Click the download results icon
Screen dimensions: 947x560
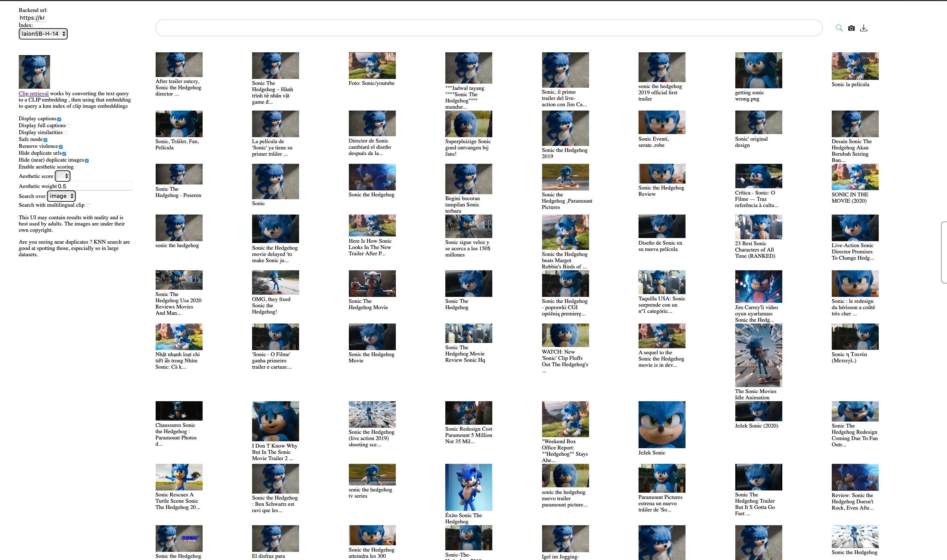click(x=864, y=28)
